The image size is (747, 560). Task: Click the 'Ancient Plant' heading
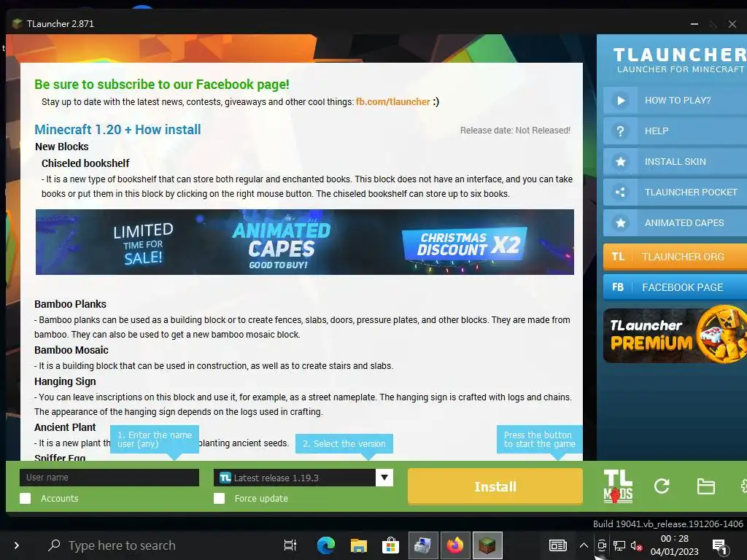pyautogui.click(x=65, y=427)
